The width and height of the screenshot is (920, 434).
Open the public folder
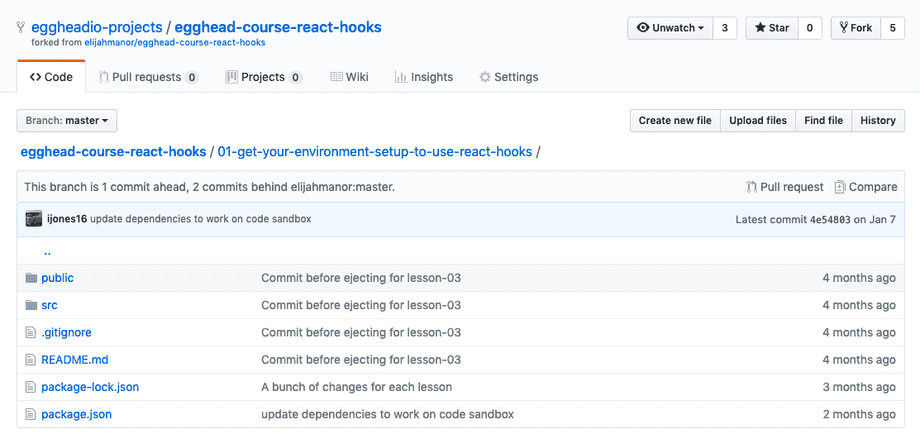click(x=58, y=278)
